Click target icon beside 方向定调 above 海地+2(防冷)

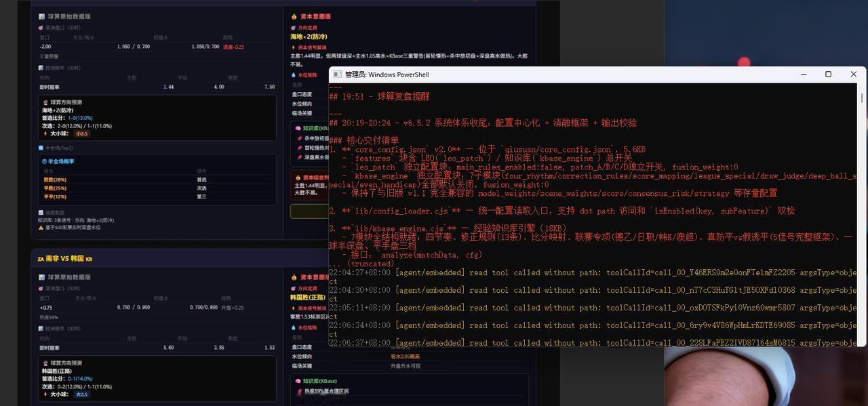tap(294, 28)
